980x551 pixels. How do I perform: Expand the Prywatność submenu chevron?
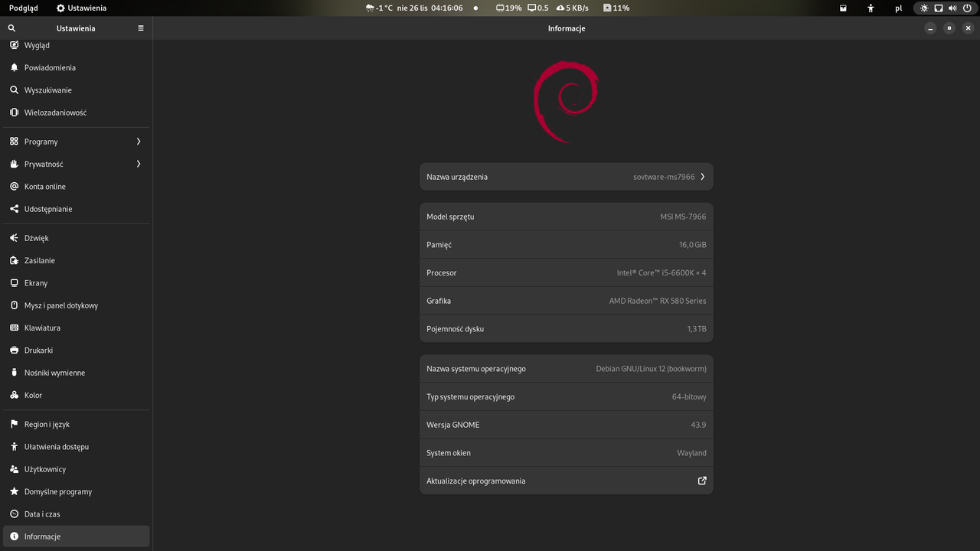[139, 164]
